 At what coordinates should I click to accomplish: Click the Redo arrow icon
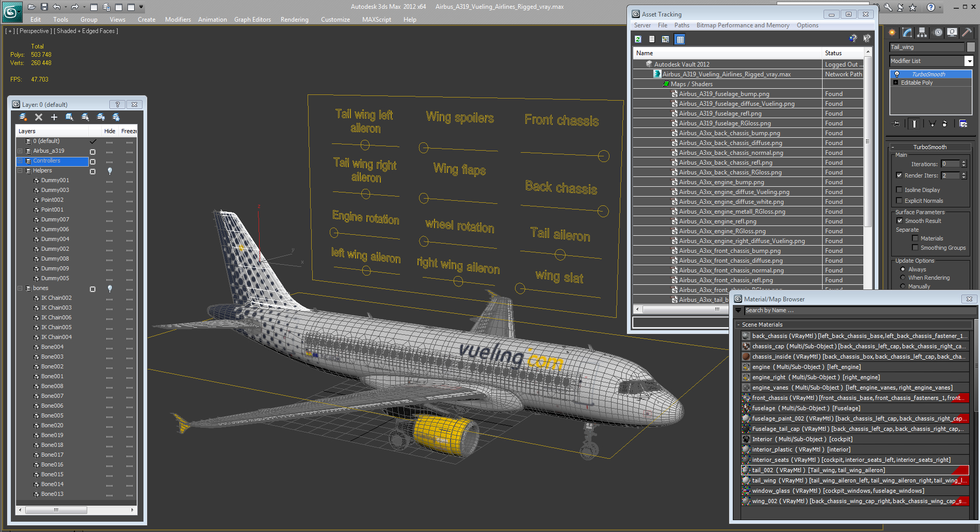coord(75,7)
